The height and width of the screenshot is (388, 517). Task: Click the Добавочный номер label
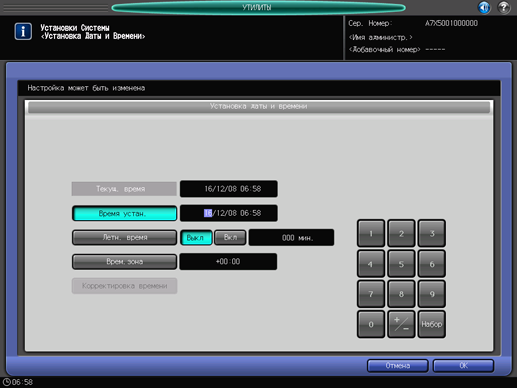click(384, 50)
